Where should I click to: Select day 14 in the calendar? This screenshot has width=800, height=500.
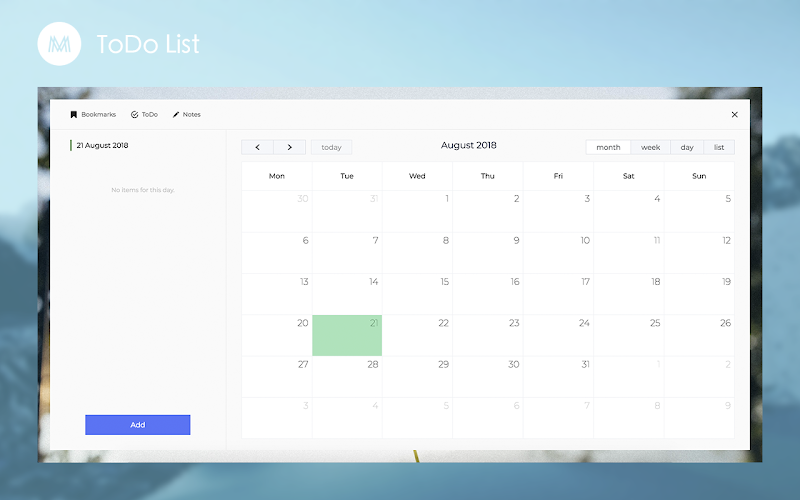[x=347, y=294]
